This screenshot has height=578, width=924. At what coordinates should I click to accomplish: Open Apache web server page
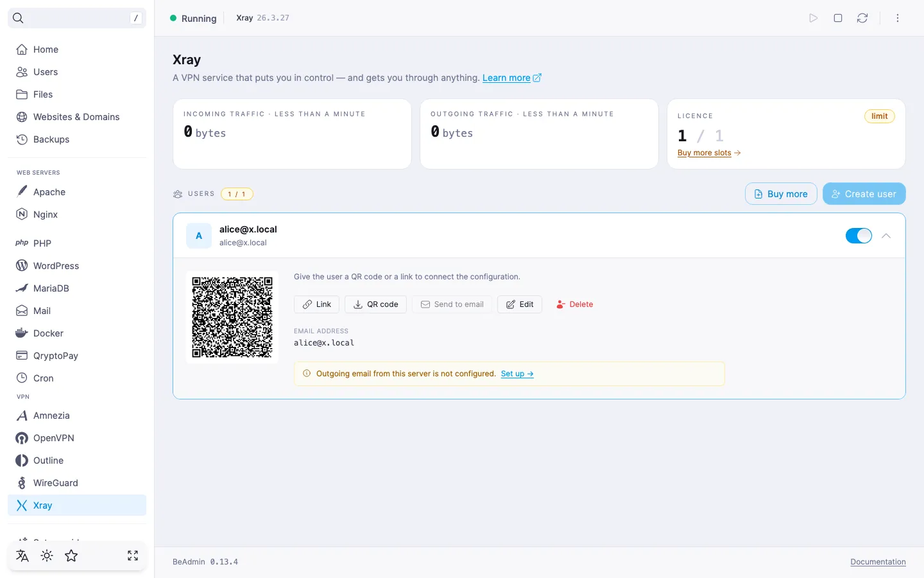[77, 192]
